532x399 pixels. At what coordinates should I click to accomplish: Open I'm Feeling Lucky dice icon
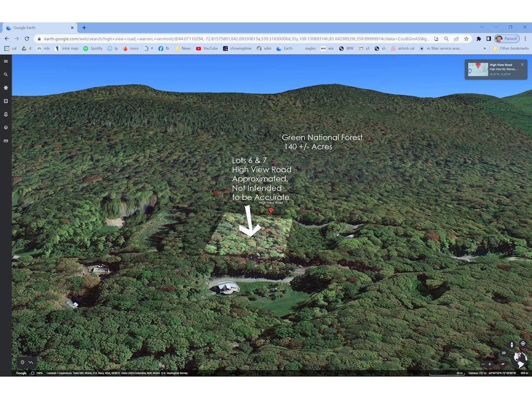pos(6,101)
